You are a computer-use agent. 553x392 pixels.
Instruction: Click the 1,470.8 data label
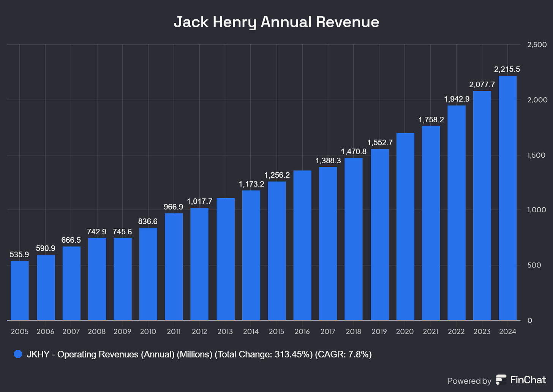pyautogui.click(x=354, y=152)
